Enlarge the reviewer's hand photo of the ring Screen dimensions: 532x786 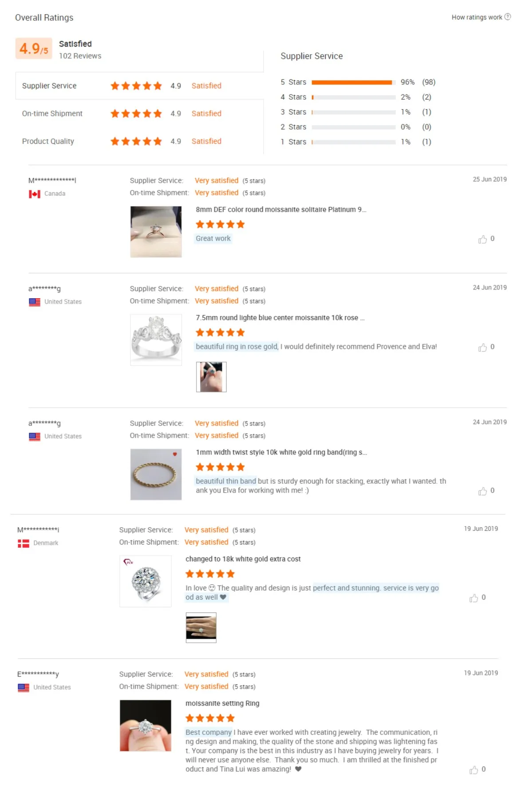(x=211, y=377)
